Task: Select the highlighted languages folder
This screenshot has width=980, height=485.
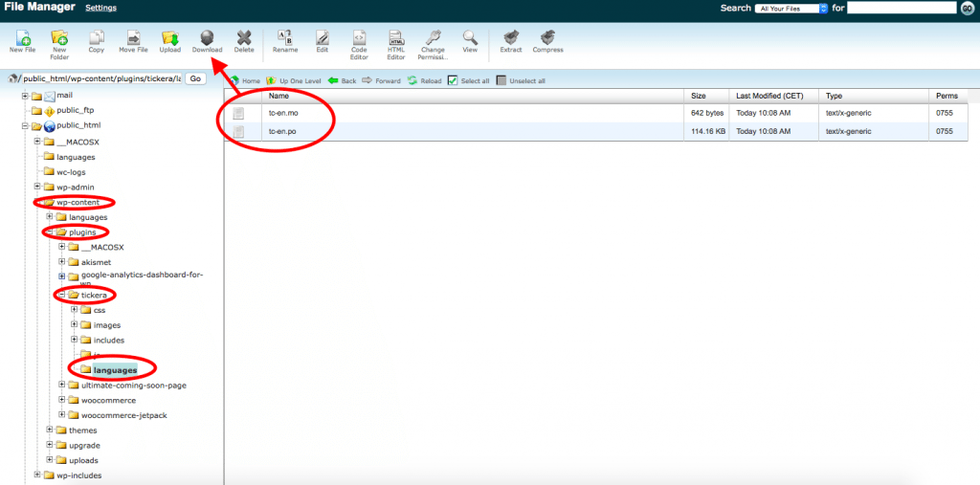Action: 115,370
